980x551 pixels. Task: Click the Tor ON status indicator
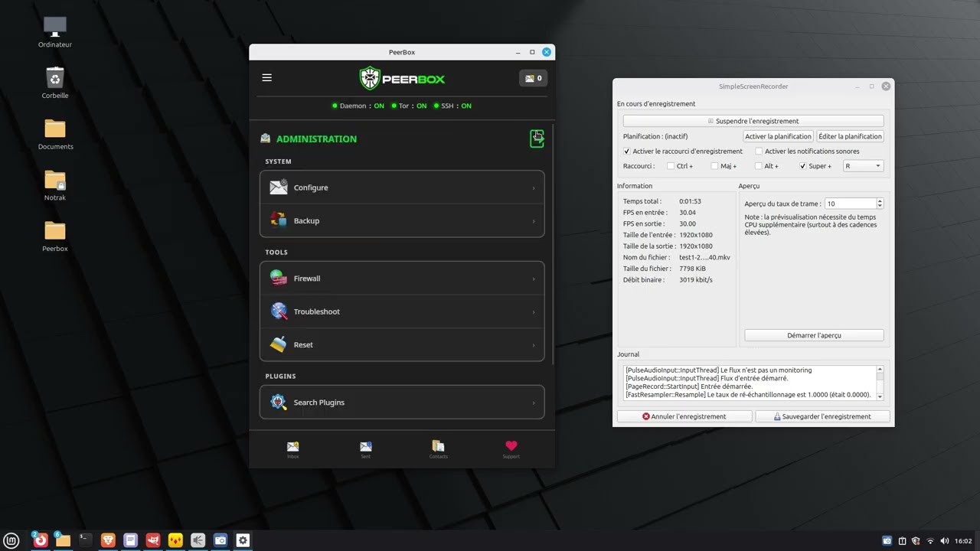[409, 106]
